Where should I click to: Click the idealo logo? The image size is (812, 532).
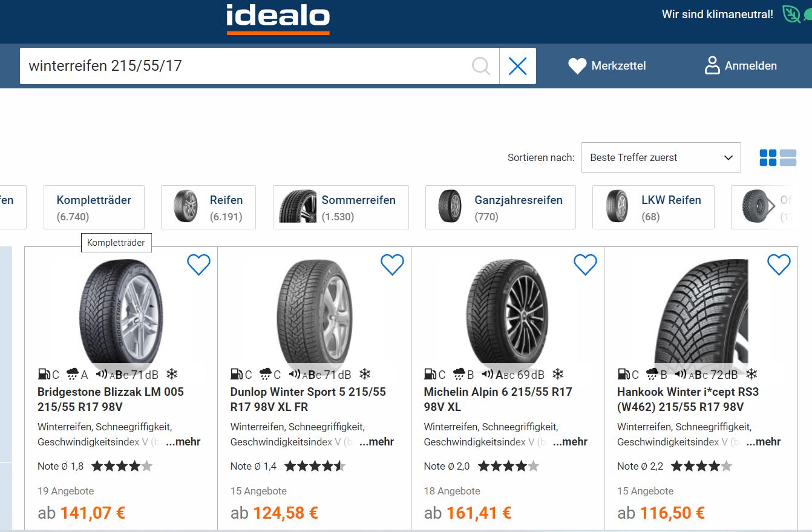[278, 19]
